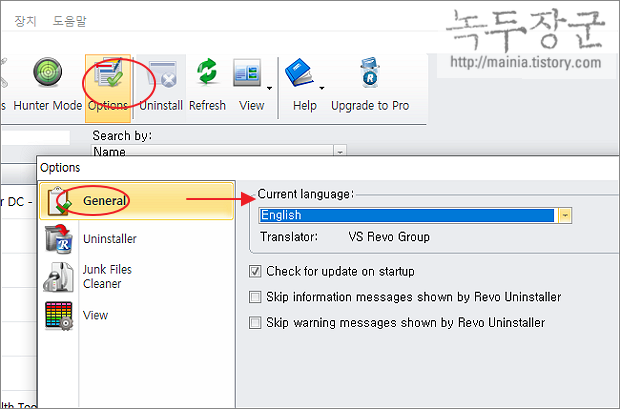Open the Current language combo box
This screenshot has height=409, width=620.
point(415,216)
